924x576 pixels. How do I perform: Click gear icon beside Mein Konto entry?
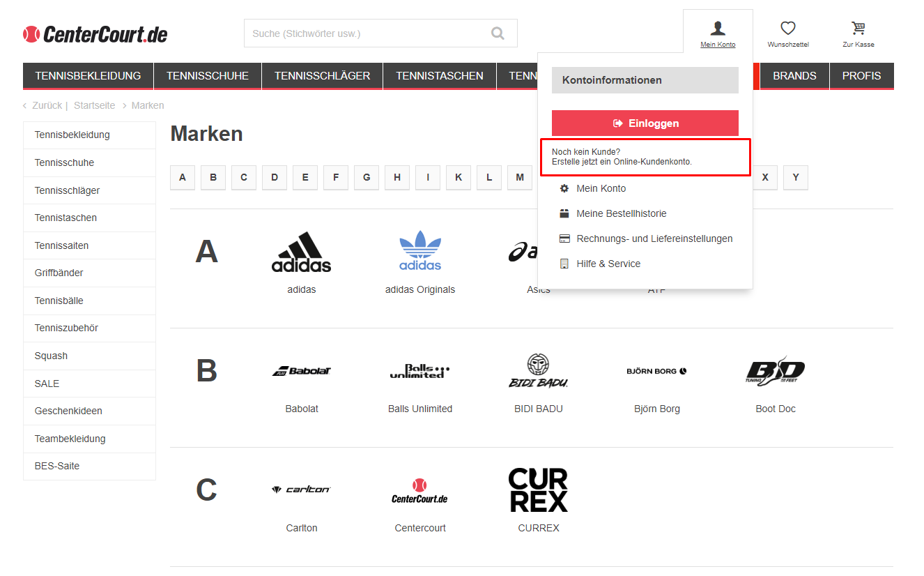[x=564, y=188]
